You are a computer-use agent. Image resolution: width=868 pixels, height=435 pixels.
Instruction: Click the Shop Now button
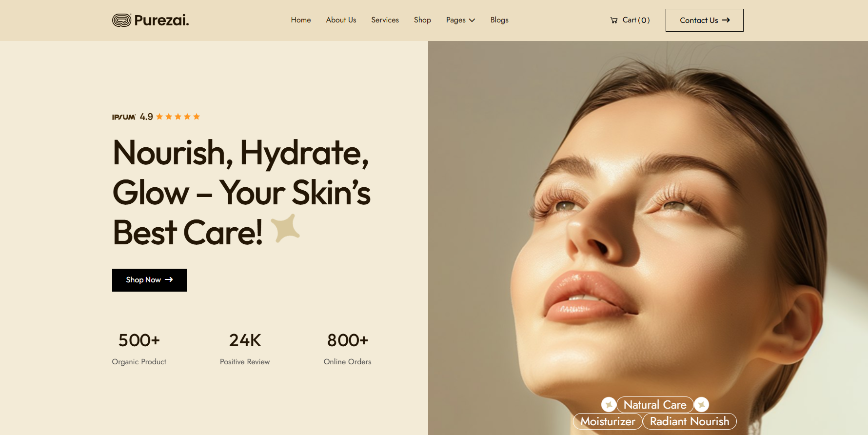(x=149, y=280)
